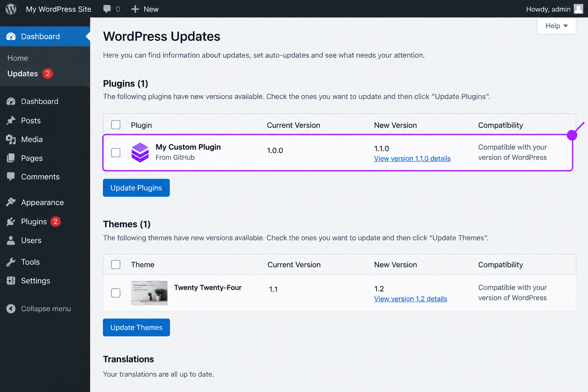Click the Update Plugins button

click(136, 188)
